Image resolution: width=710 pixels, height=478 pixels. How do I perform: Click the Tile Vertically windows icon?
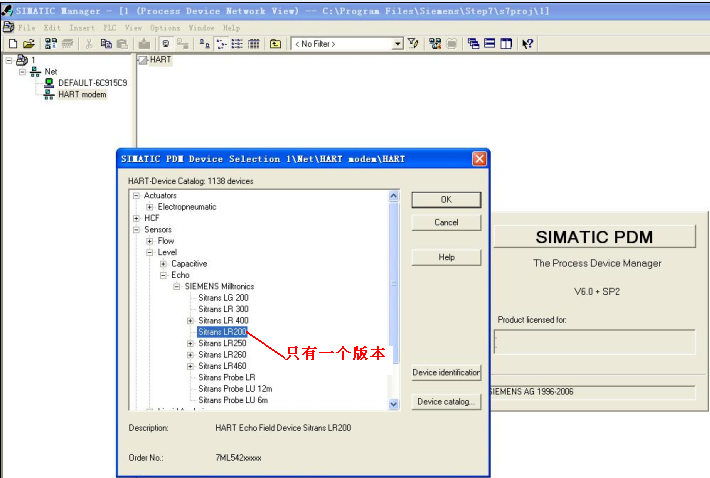coord(506,43)
